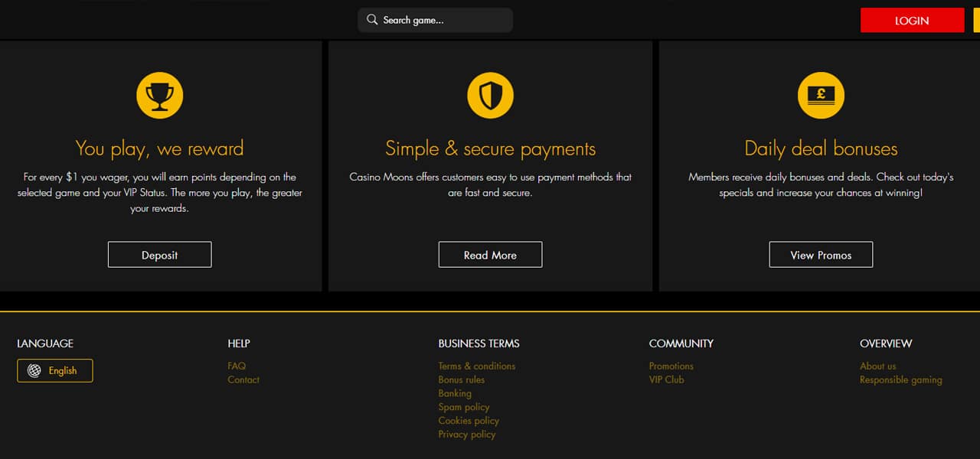This screenshot has width=980, height=459.
Task: Open the Responsible gaming link
Action: [901, 379]
